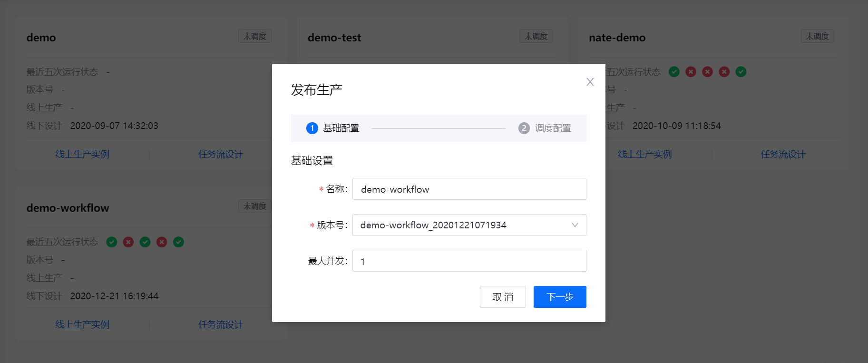Click the 下一步 button

(560, 297)
